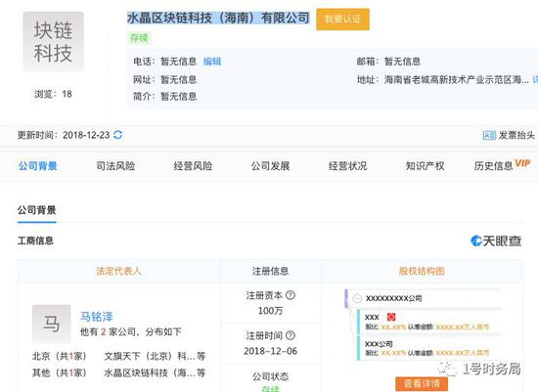
Task: Click the 注册信息 column header
Action: (x=270, y=271)
